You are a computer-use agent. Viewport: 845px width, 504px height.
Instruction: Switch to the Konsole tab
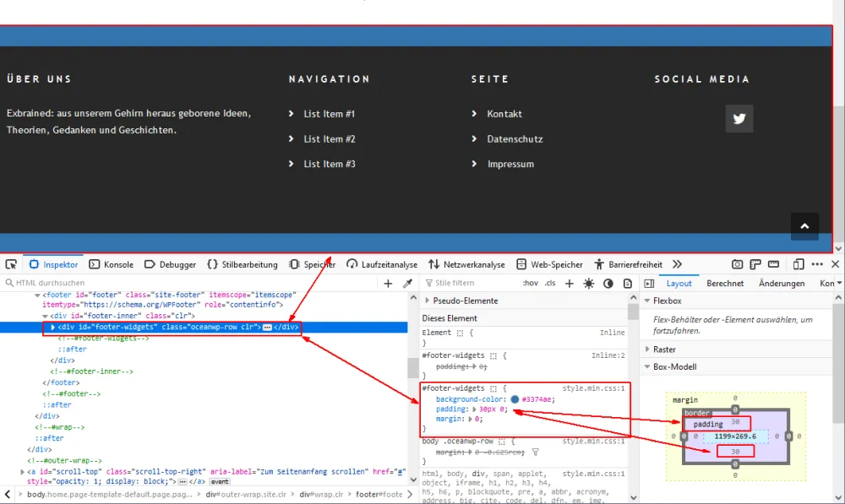[112, 264]
